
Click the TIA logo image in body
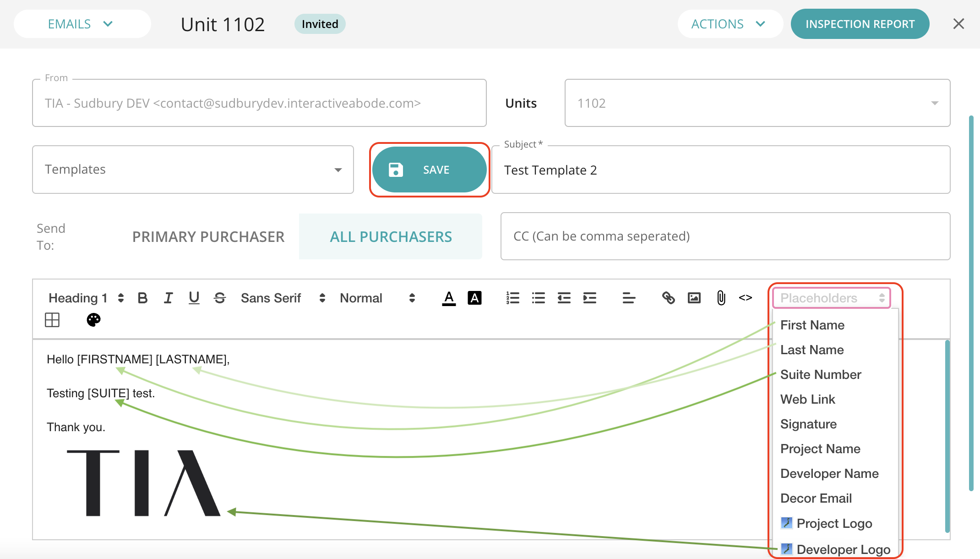point(144,483)
